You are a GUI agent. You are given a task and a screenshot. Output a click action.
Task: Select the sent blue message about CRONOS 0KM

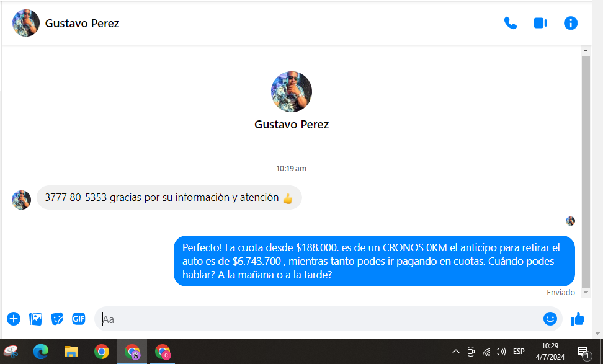373,261
